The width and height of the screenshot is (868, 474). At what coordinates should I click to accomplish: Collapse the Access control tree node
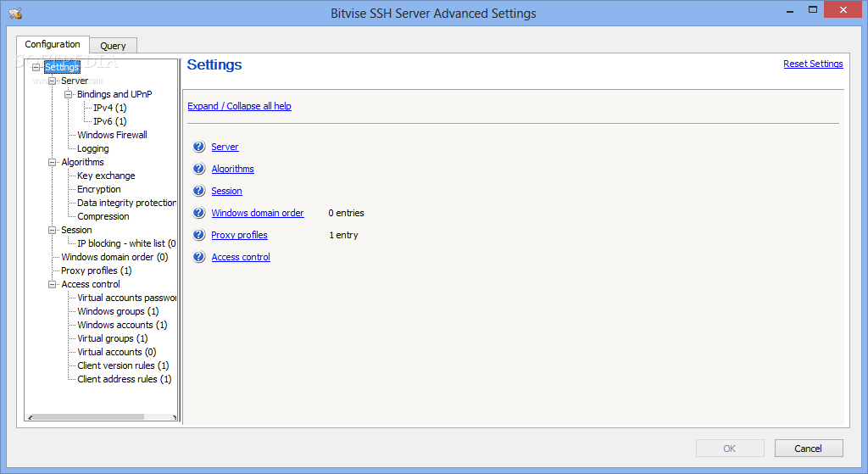(x=52, y=284)
